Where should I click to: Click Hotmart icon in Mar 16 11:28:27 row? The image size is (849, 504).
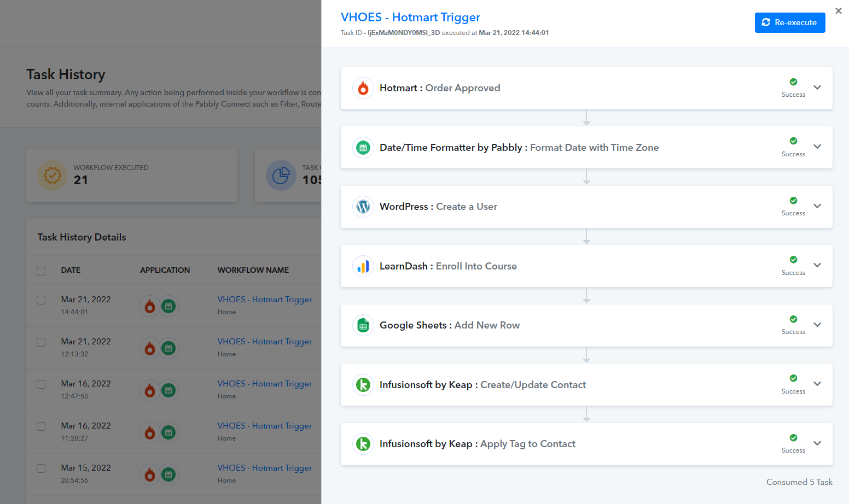tap(150, 432)
